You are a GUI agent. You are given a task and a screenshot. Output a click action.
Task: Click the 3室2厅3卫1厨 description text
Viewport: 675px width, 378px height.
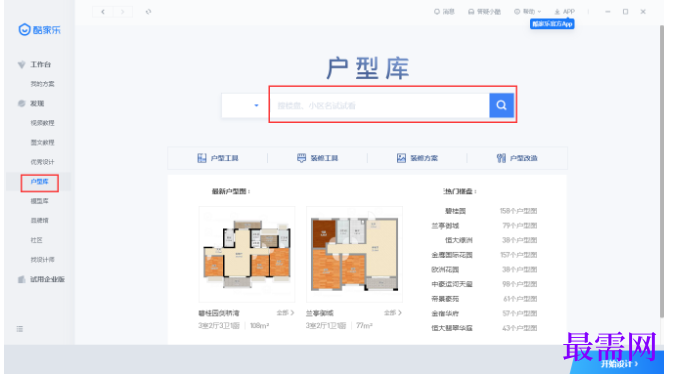(x=219, y=326)
